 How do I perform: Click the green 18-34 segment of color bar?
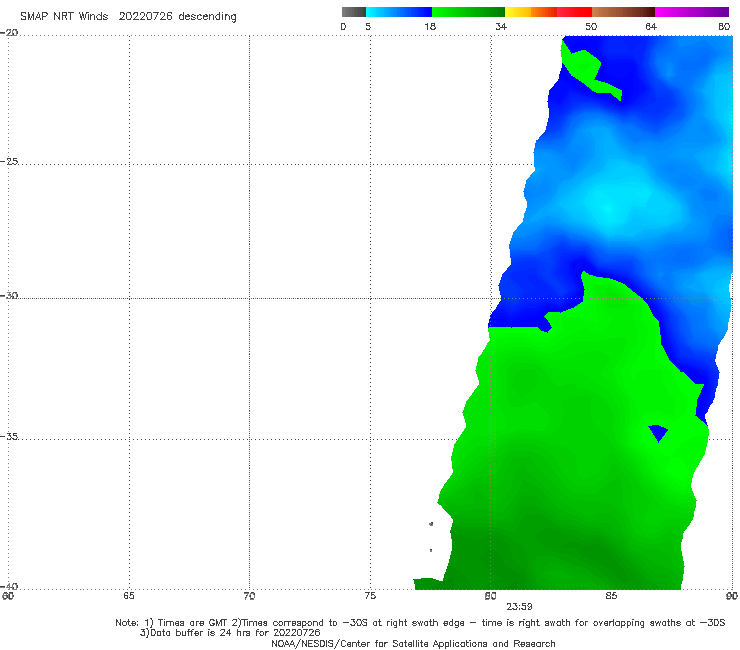click(x=468, y=12)
